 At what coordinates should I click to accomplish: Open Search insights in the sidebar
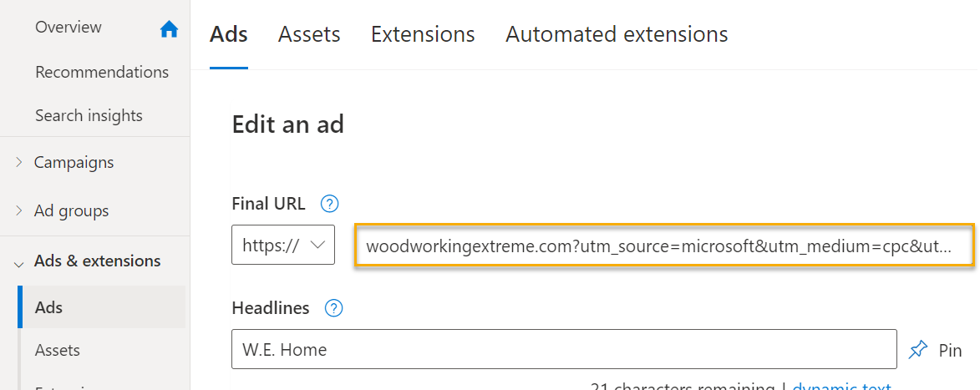click(x=89, y=116)
